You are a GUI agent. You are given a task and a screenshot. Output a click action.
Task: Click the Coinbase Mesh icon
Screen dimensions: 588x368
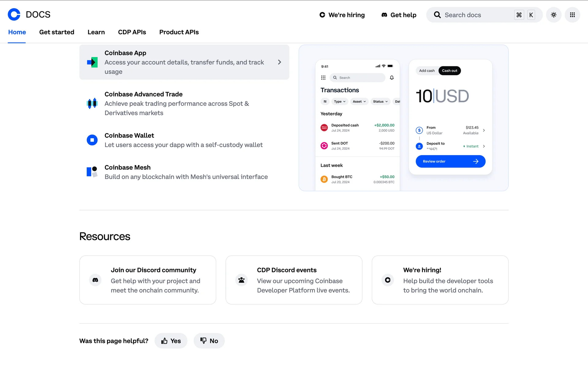pyautogui.click(x=92, y=172)
